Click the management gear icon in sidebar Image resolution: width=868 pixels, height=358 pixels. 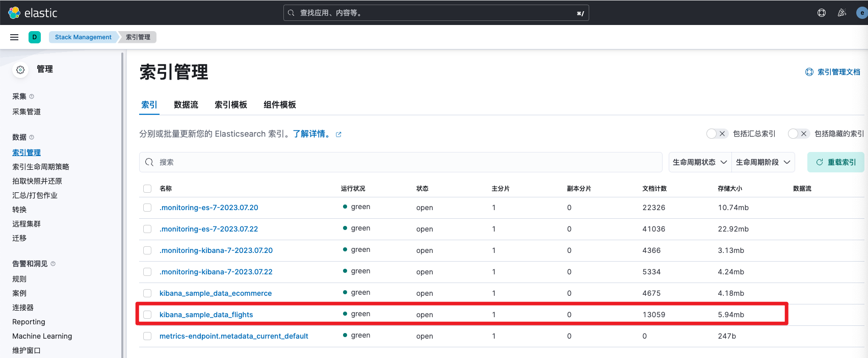click(20, 70)
